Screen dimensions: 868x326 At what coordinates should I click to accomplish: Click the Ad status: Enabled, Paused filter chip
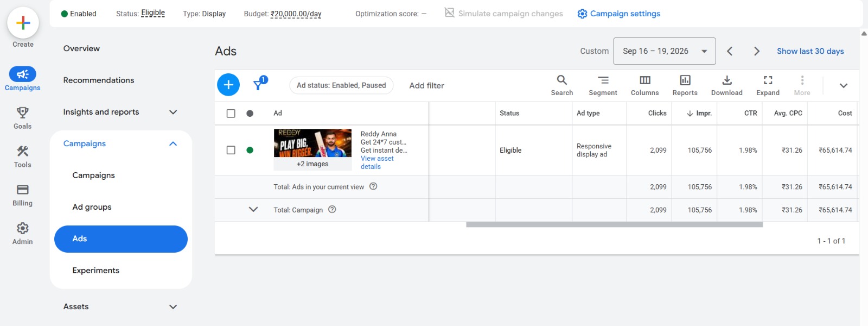click(341, 85)
